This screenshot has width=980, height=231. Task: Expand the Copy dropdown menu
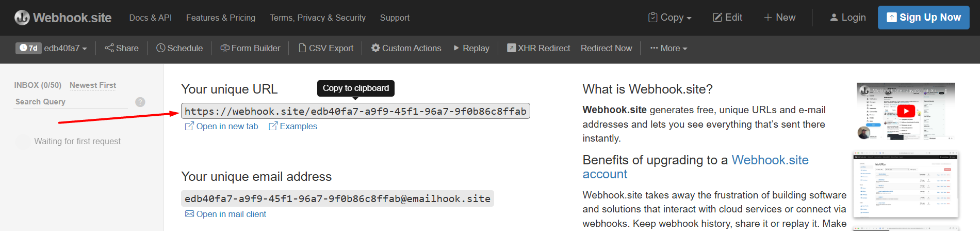[x=670, y=18]
